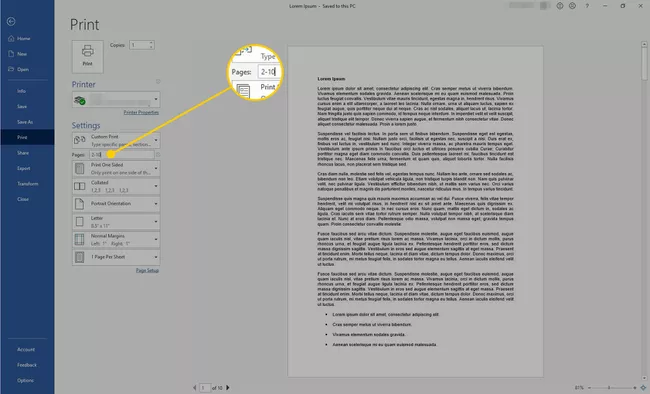Click the zoom percentage value

point(579,388)
